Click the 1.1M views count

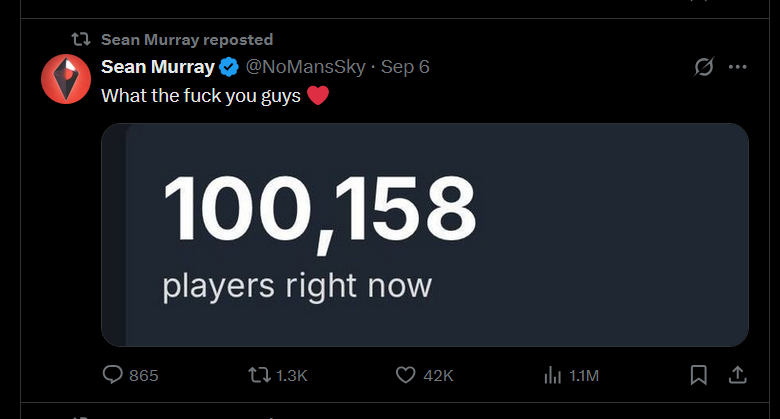tap(584, 375)
